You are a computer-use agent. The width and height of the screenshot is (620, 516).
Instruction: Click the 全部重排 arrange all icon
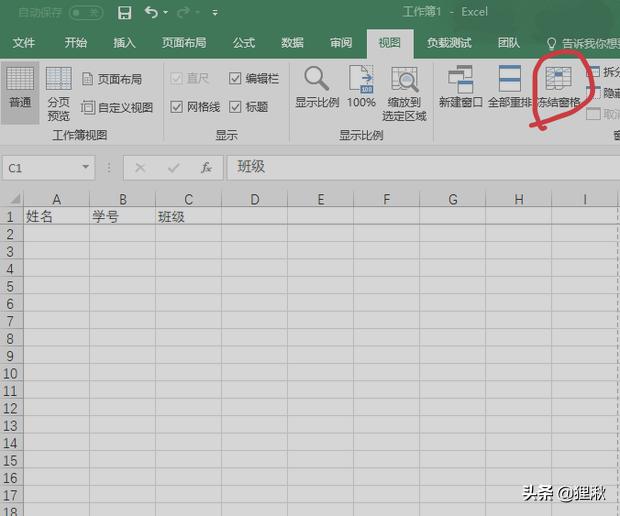click(x=510, y=87)
